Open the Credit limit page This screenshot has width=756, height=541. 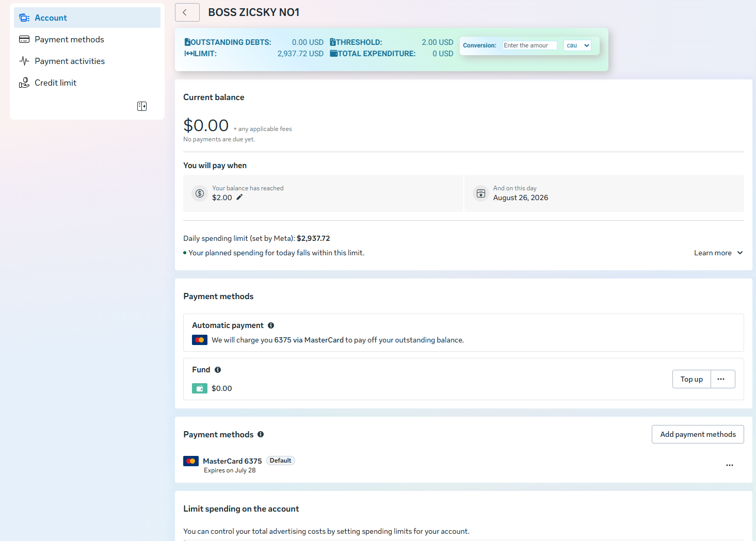pyautogui.click(x=87, y=83)
